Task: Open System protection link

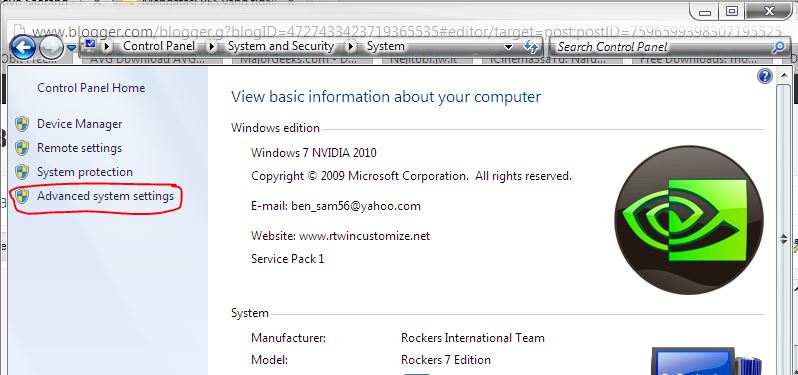Action: pyautogui.click(x=84, y=171)
